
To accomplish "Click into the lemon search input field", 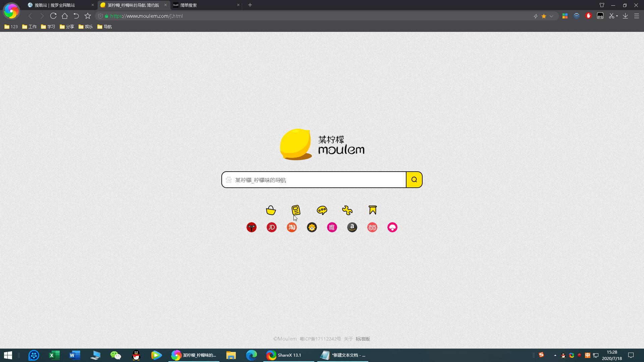I will click(315, 180).
